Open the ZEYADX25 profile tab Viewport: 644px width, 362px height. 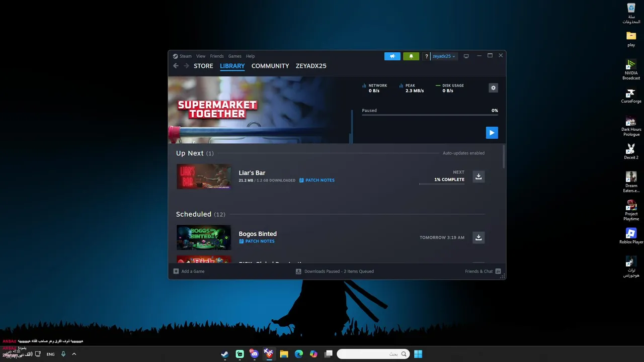[311, 66]
